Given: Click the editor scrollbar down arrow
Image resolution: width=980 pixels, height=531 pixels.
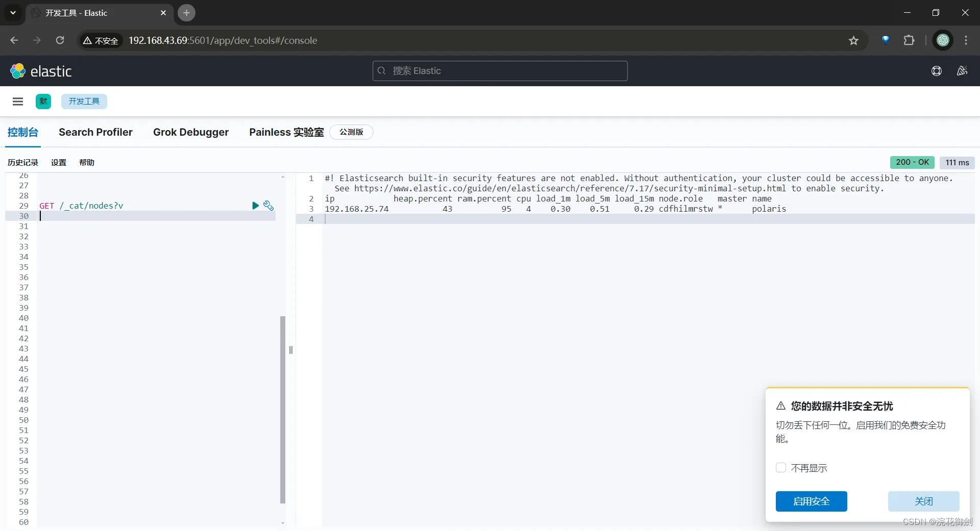Looking at the screenshot, I should pyautogui.click(x=283, y=523).
